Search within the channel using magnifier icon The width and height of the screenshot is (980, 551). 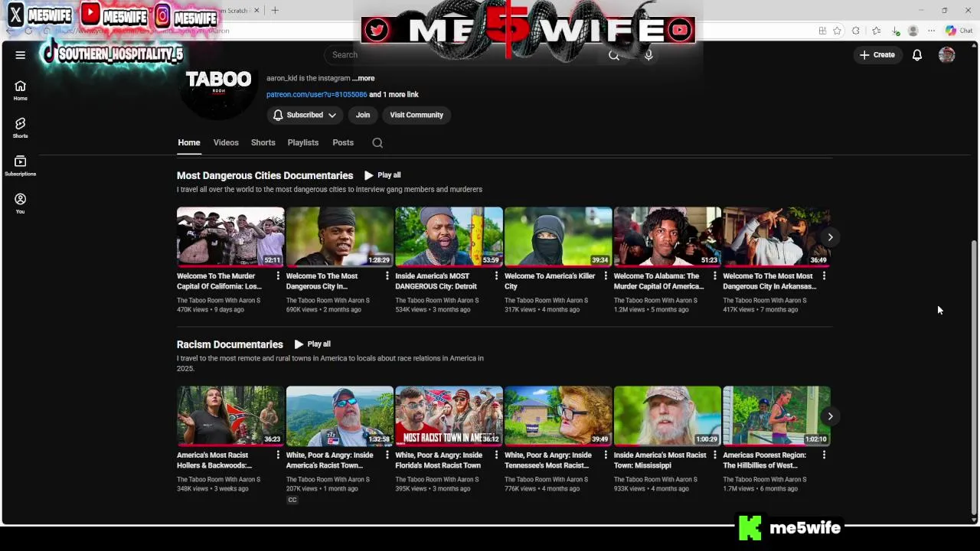[x=377, y=142]
